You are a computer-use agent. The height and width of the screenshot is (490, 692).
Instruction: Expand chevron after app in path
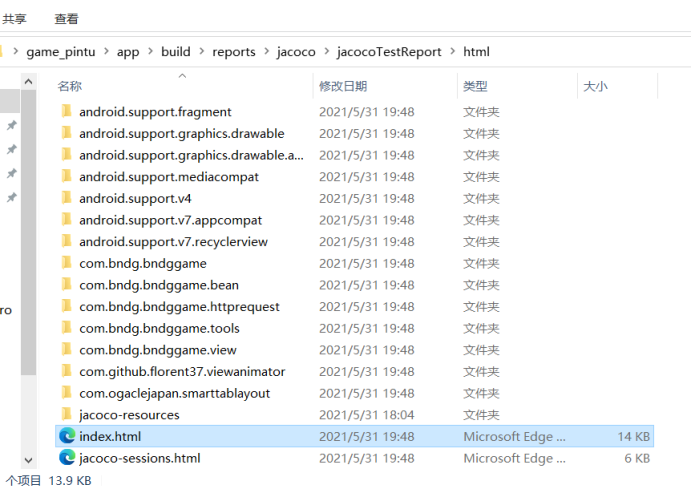[150, 52]
